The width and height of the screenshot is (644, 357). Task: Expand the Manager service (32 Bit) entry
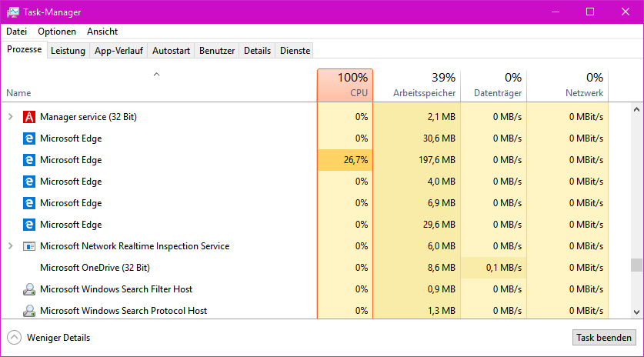click(10, 117)
